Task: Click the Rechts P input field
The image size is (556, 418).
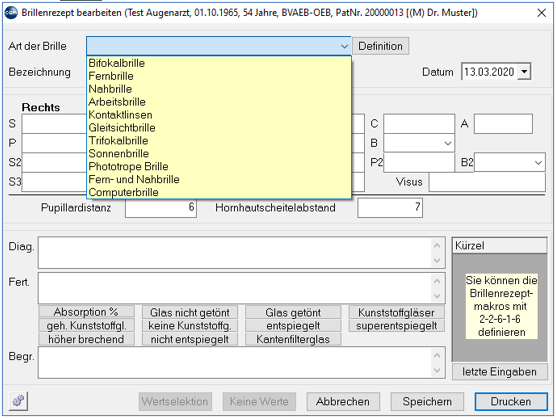Action: coord(54,143)
